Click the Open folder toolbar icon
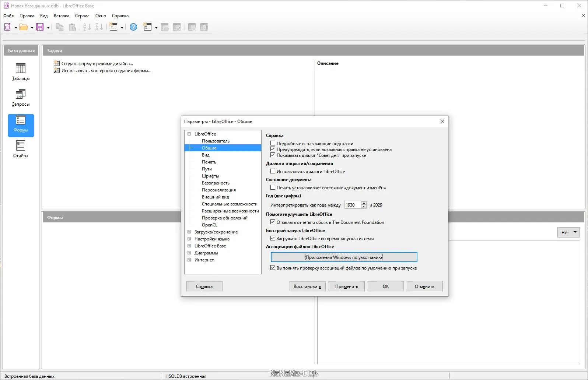Viewport: 588px width, 380px height. (24, 27)
